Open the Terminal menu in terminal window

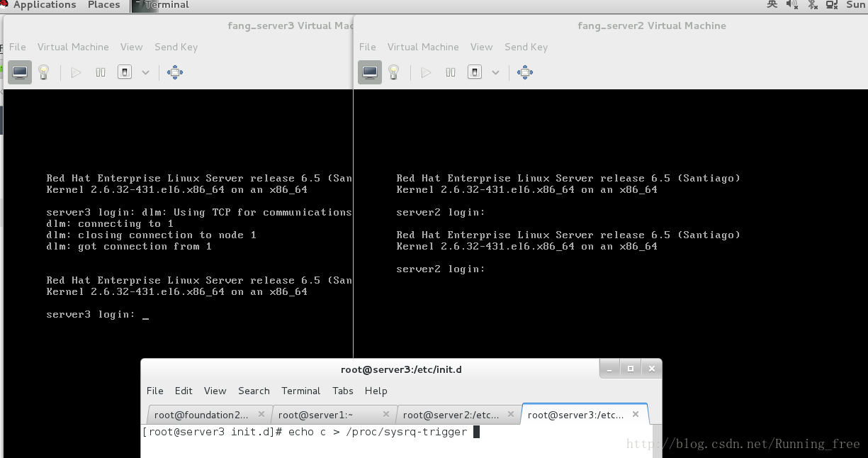pyautogui.click(x=301, y=391)
